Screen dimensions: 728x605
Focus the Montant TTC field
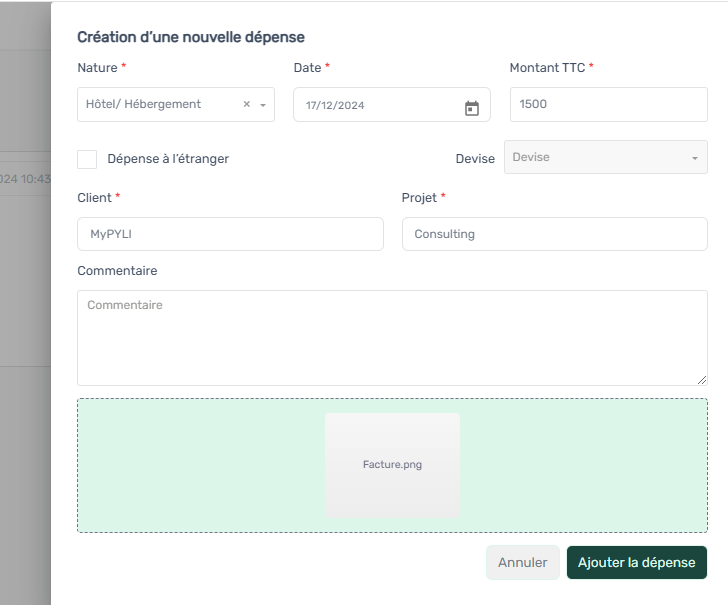[x=609, y=104]
